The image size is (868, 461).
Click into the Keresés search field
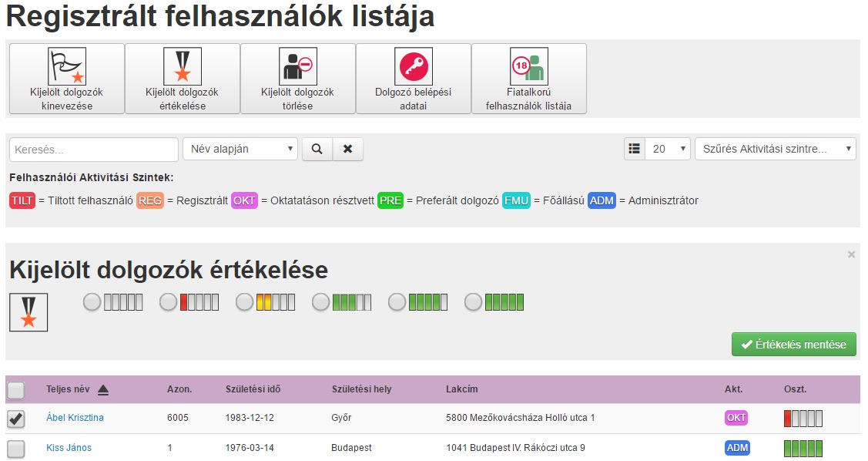click(x=93, y=149)
